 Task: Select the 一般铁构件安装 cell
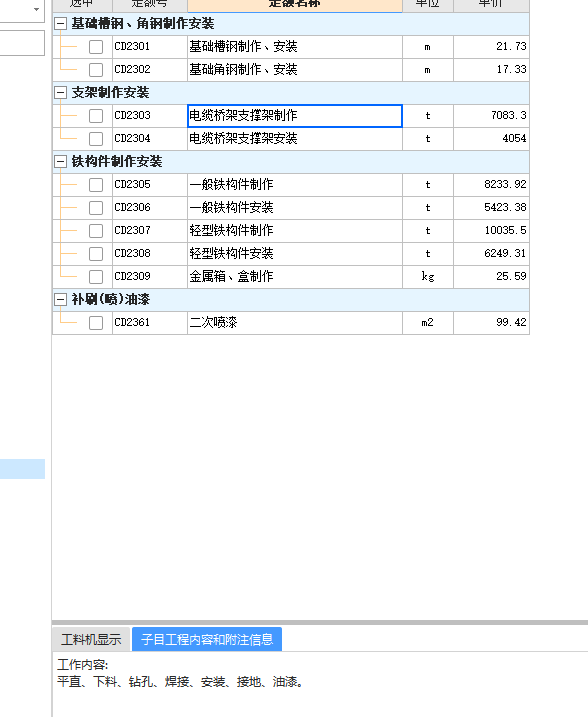[295, 208]
